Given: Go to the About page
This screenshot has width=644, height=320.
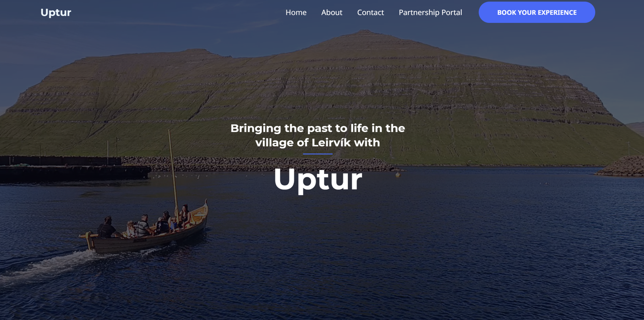Looking at the screenshot, I should 332,12.
